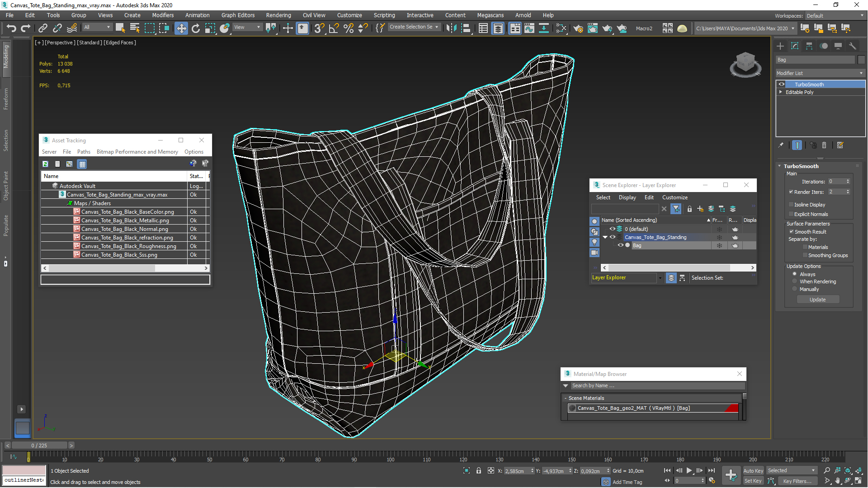Click Remove modifier trash icon
Screen dimensions: 868x488
click(x=824, y=145)
